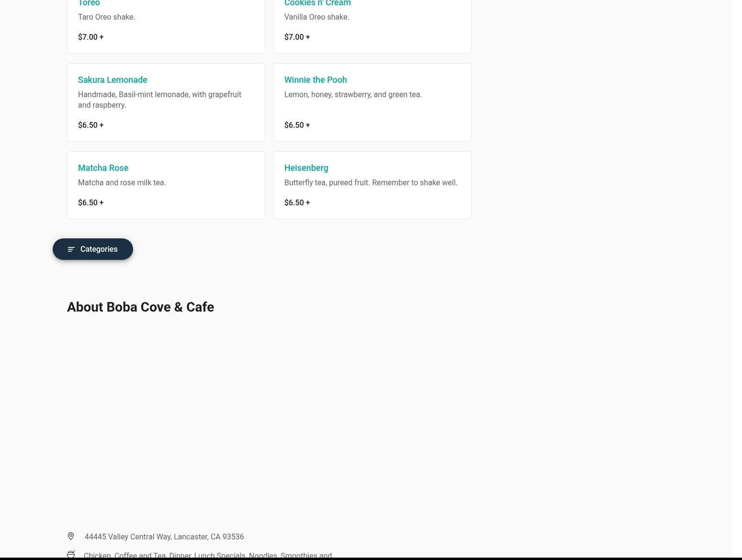Click the $7.00 + price under Taro Oreo shake
This screenshot has height=560, width=742.
click(x=91, y=37)
